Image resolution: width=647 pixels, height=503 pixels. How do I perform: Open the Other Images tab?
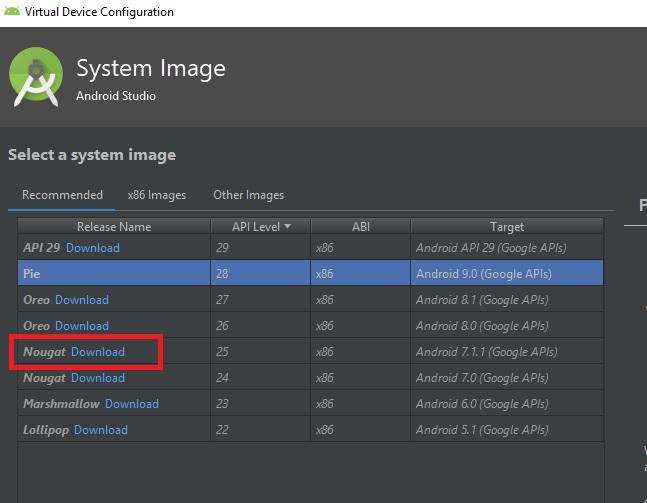248,195
